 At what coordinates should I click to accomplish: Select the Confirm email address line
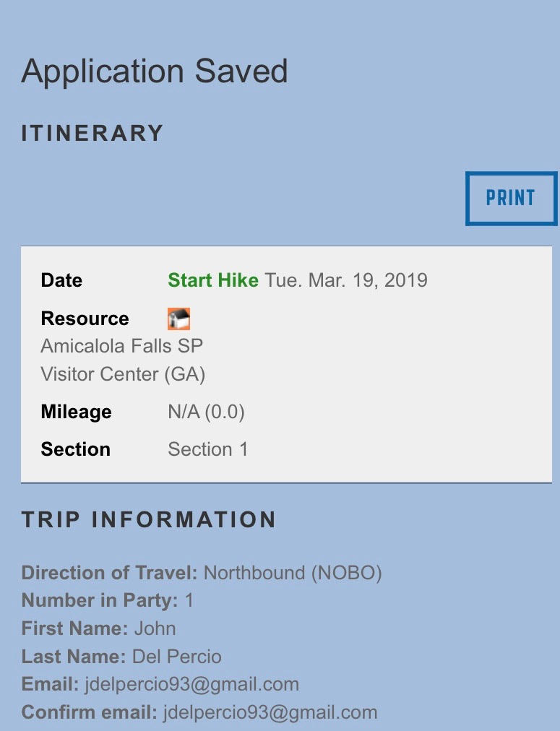point(199,712)
